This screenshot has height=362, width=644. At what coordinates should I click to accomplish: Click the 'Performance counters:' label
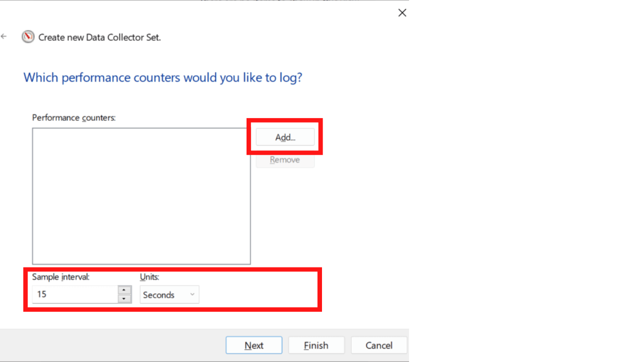click(74, 118)
